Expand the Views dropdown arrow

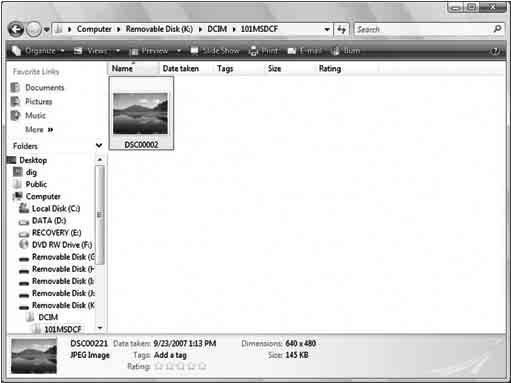(x=118, y=51)
